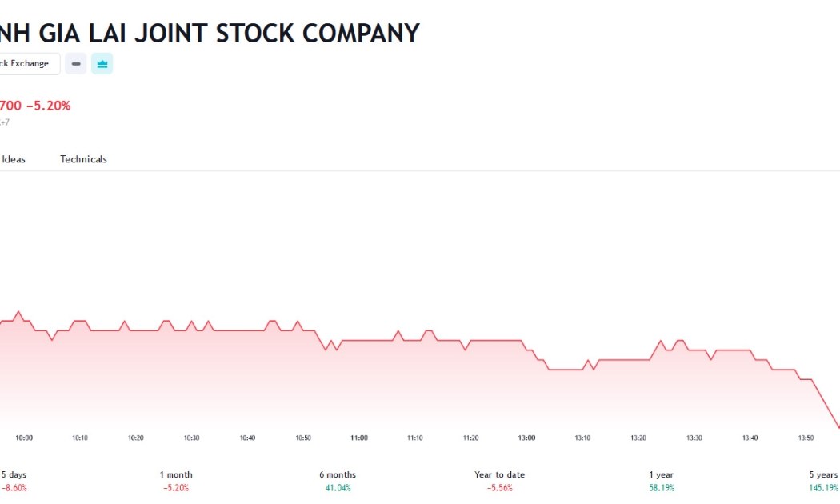Click the 13:20 time axis label
The height and width of the screenshot is (504, 840).
(x=638, y=438)
